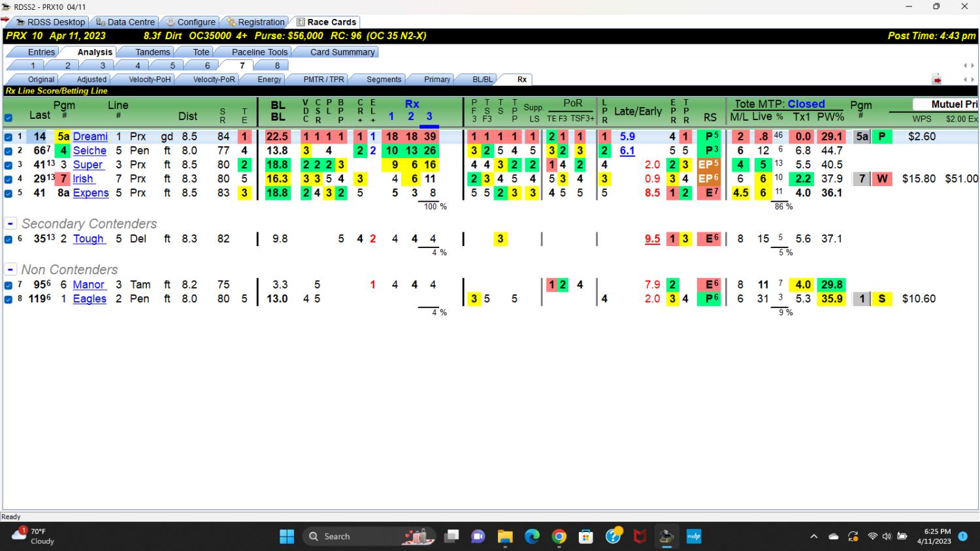
Task: Collapse the Non Contenders group
Action: tap(10, 269)
